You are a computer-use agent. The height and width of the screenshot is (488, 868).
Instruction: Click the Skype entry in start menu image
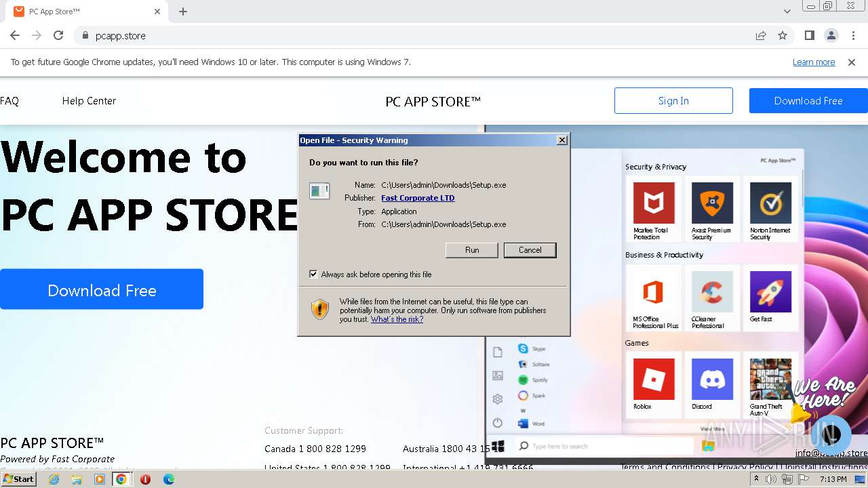(x=532, y=348)
